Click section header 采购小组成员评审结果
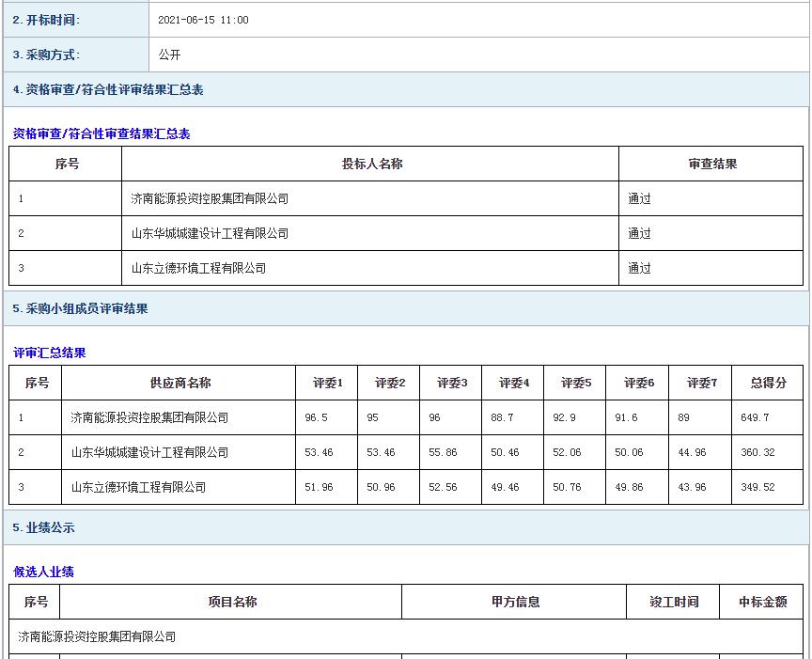Viewport: 812px width, 659px height. point(80,308)
